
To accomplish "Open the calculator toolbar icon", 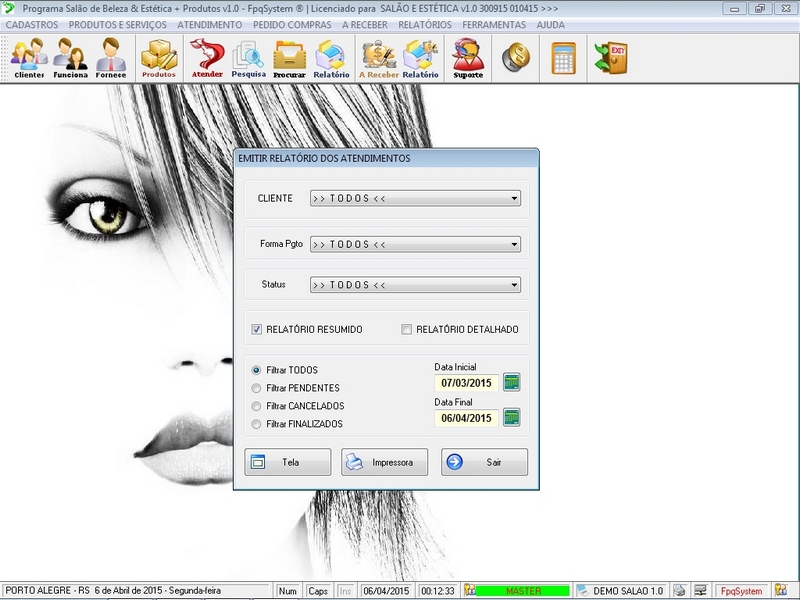I will (x=564, y=58).
